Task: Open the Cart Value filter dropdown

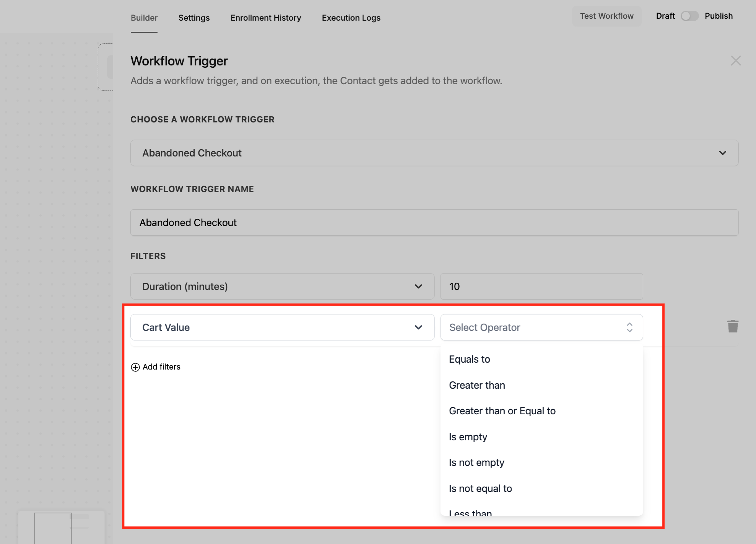Action: point(282,327)
